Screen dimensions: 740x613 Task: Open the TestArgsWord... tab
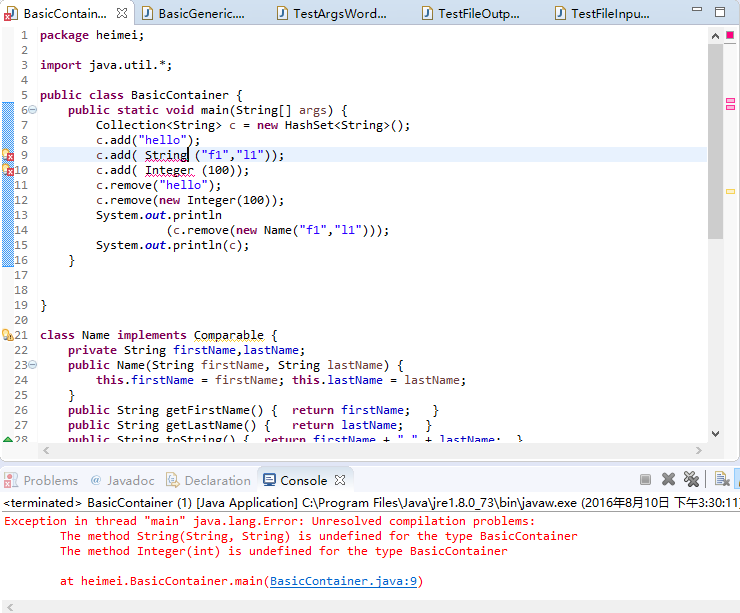point(340,14)
